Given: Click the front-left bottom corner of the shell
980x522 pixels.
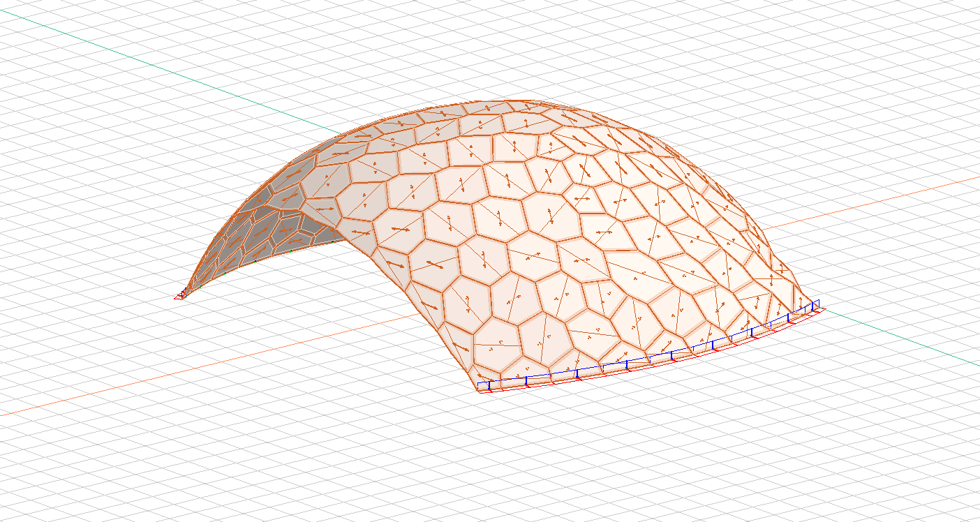Looking at the screenshot, I should (479, 388).
